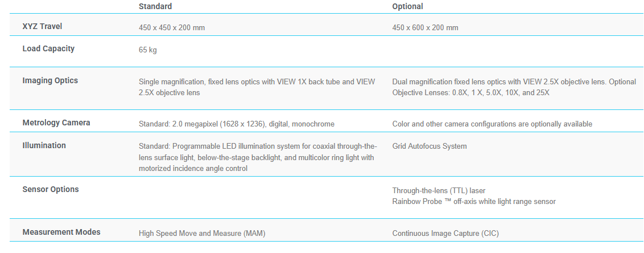
Task: Click the 65 kg load value
Action: (148, 50)
